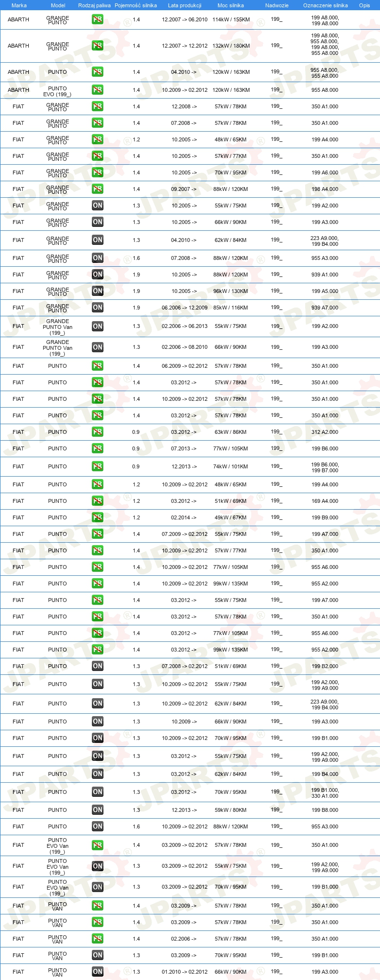This screenshot has width=380, height=980.
Task: Select the '74kW / 101KM' engine power cell
Action: point(231,467)
